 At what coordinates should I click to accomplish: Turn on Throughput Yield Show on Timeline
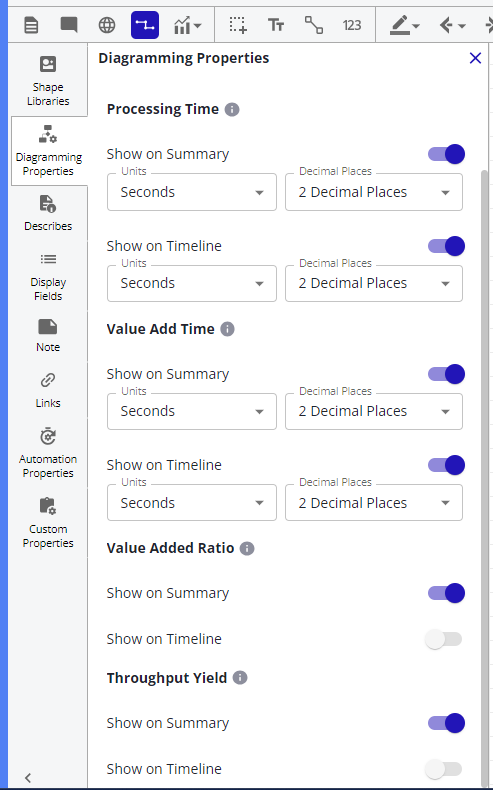tap(443, 769)
